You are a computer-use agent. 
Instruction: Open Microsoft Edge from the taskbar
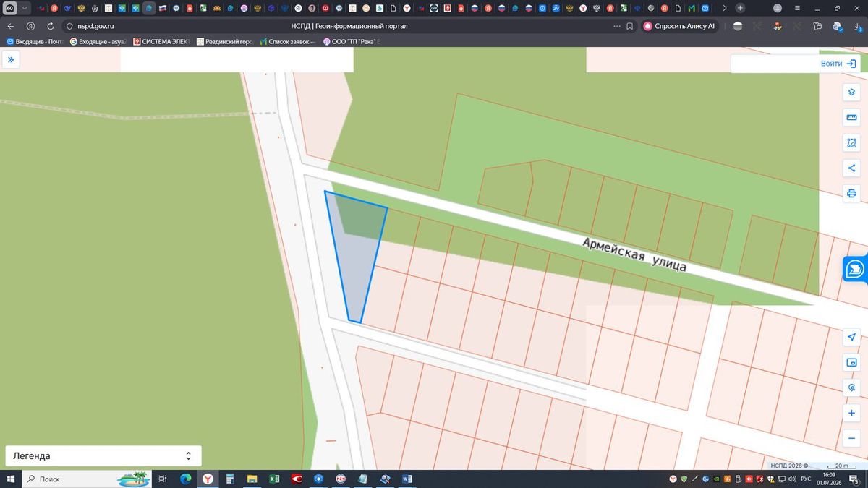(x=185, y=479)
